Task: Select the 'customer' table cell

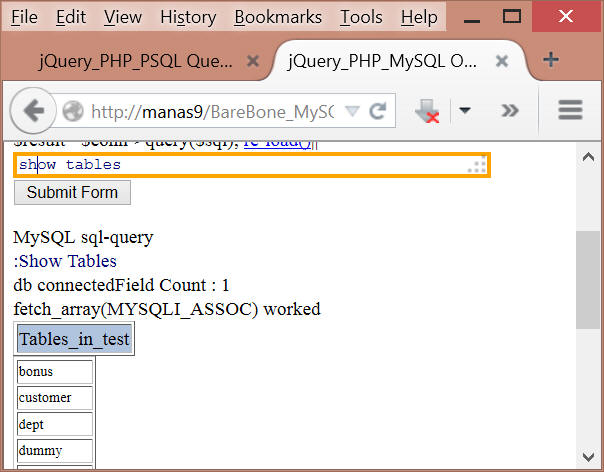Action: tap(55, 397)
